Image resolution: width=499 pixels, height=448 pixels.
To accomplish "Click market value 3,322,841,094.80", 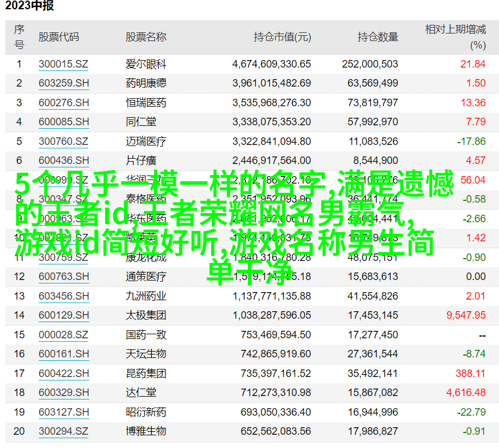I will click(x=272, y=141).
